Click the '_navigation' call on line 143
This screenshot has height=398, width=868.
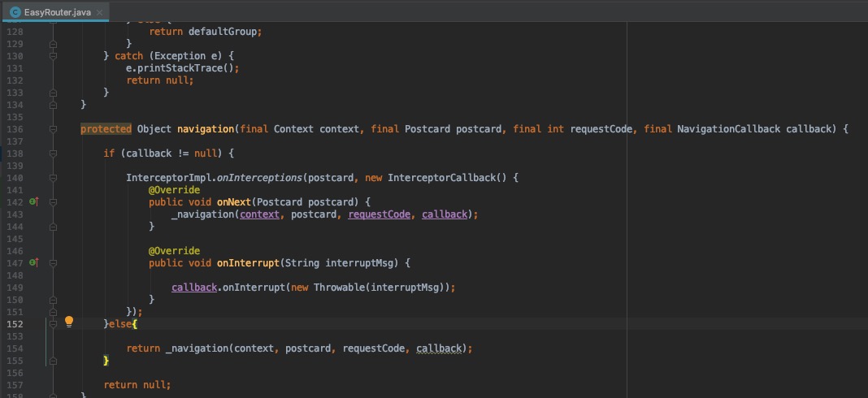(202, 214)
